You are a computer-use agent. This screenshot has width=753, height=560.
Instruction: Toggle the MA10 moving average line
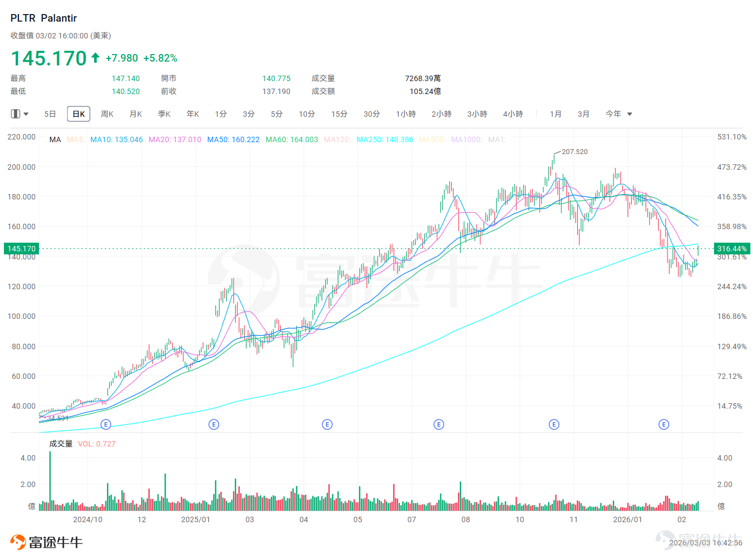pos(117,139)
